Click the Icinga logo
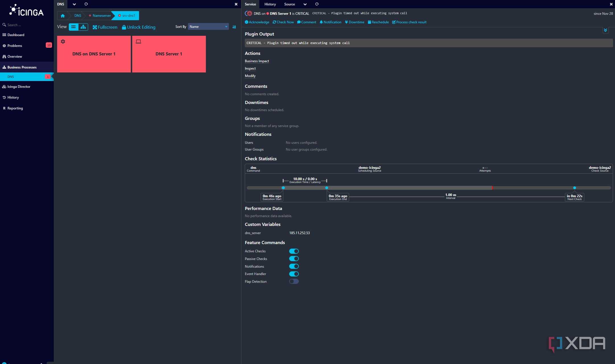 [x=26, y=11]
